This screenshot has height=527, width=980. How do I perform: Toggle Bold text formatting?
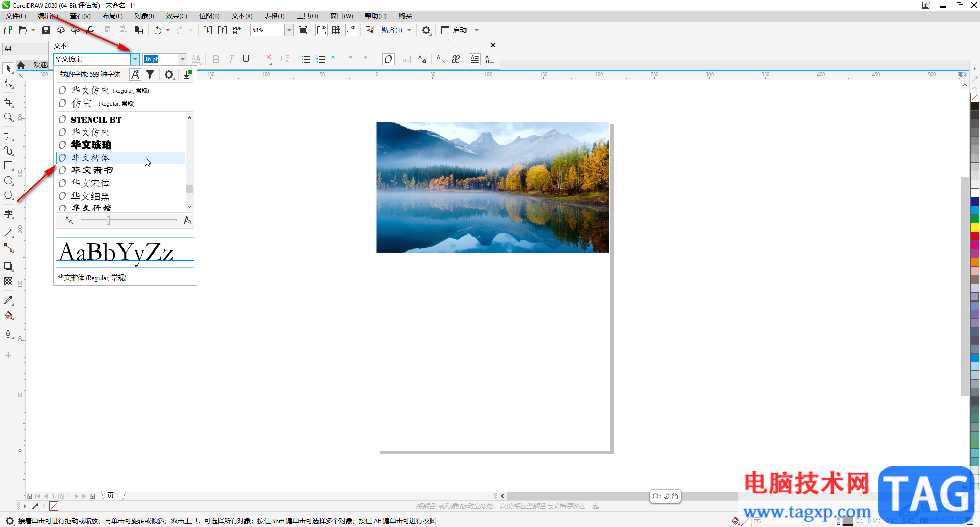[216, 59]
